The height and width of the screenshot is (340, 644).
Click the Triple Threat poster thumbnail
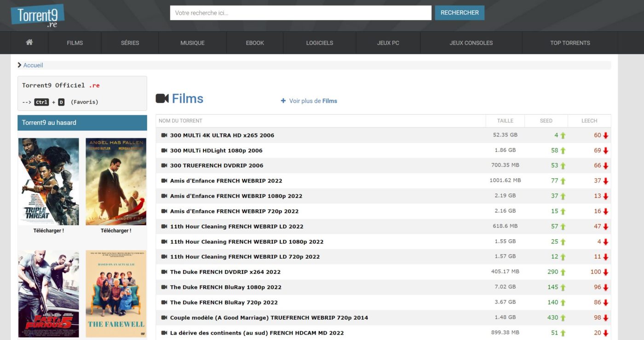click(48, 181)
